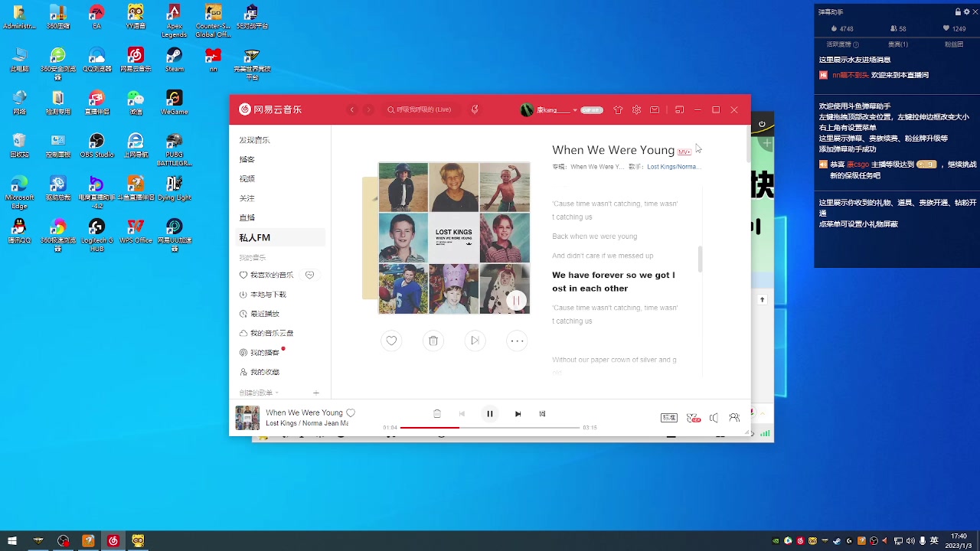Go back with the title bar arrow
Image resolution: width=980 pixels, height=551 pixels.
[x=352, y=109]
